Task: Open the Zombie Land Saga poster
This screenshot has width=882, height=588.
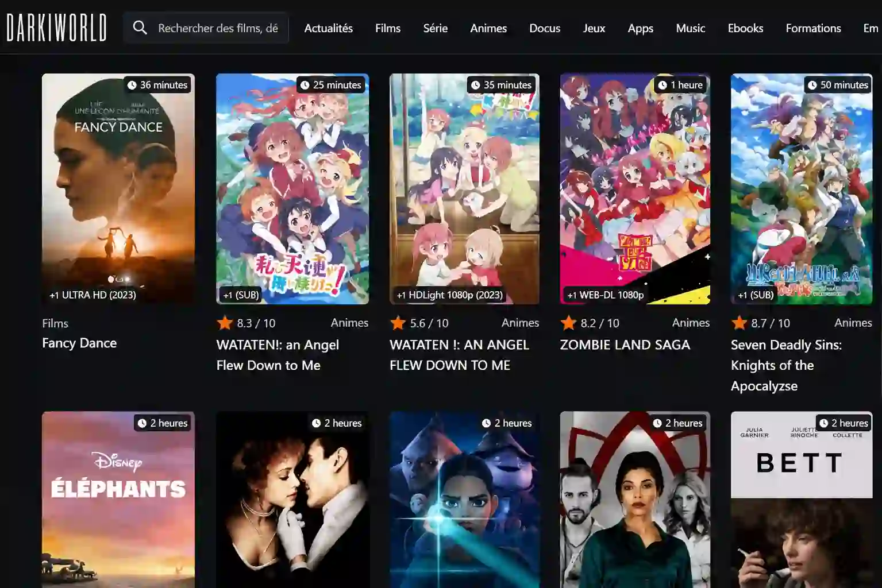Action: point(635,189)
